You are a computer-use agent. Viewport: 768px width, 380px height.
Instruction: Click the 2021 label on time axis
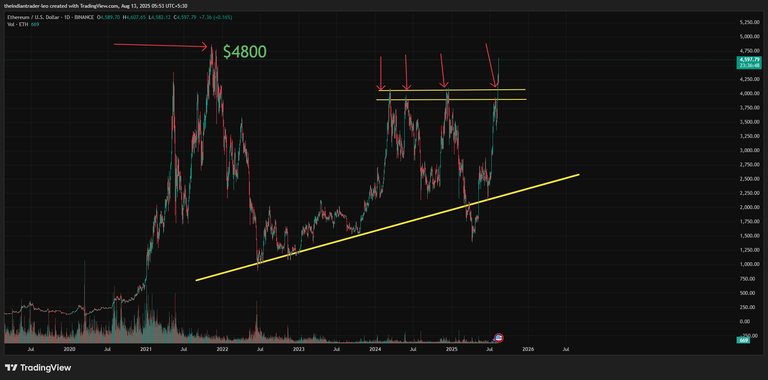pos(145,350)
